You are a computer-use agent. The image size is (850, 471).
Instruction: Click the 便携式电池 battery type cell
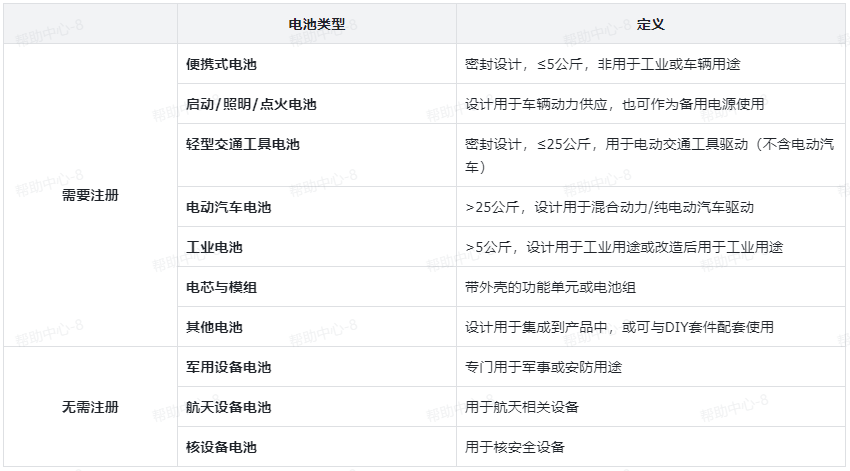[317, 64]
